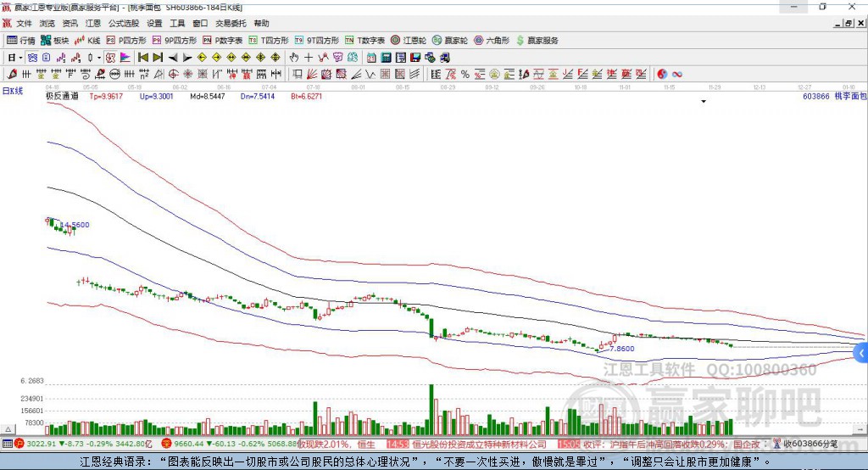Screen dimensions: 868x470
Task: Open the 9P四方形 tool
Action: (x=175, y=41)
